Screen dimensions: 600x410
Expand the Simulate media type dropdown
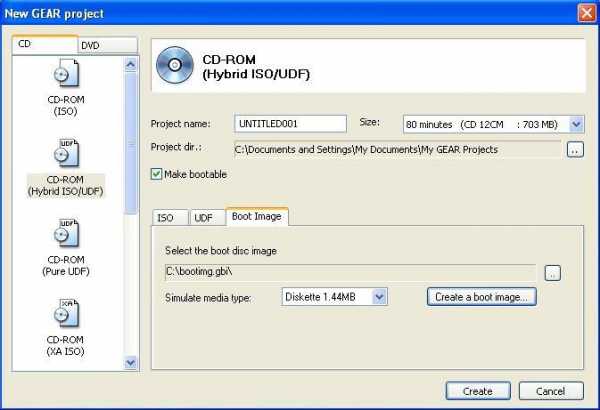click(378, 296)
